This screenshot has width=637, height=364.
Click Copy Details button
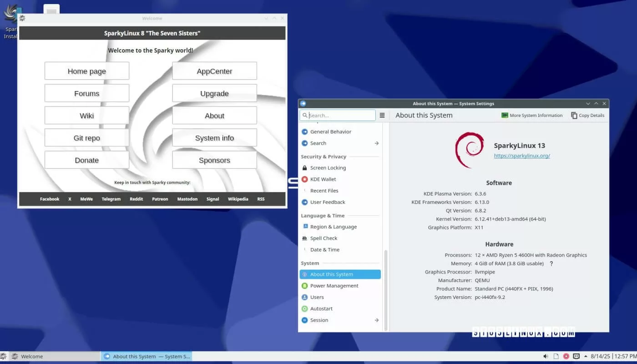tap(588, 116)
